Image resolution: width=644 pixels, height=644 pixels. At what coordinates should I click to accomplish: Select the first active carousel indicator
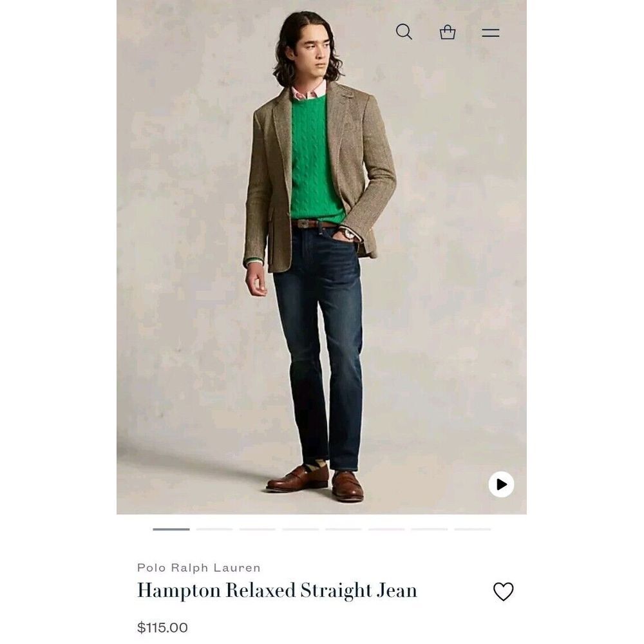click(171, 529)
